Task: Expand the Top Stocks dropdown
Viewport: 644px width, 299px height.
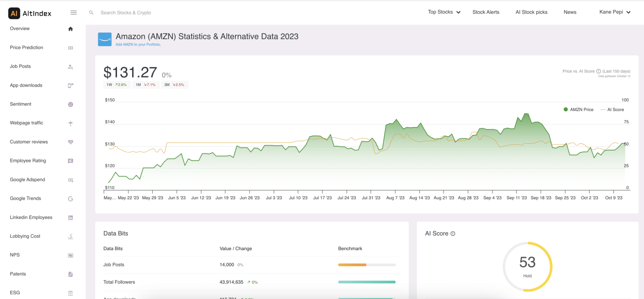Action: 444,12
